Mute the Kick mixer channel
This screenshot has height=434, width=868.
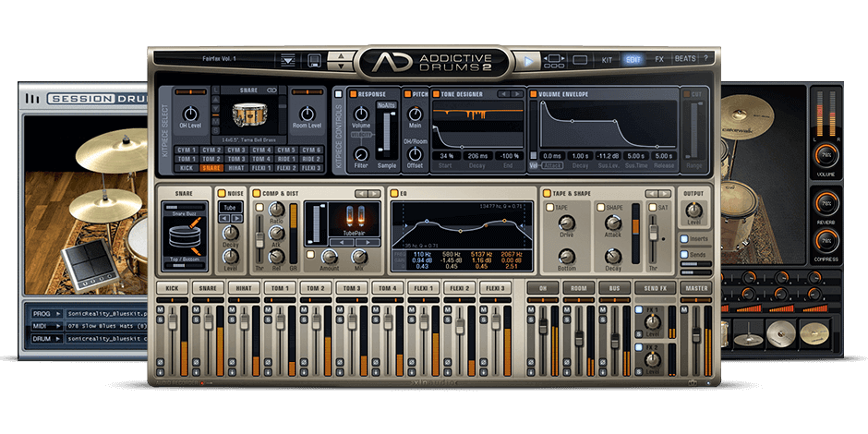[x=160, y=309]
